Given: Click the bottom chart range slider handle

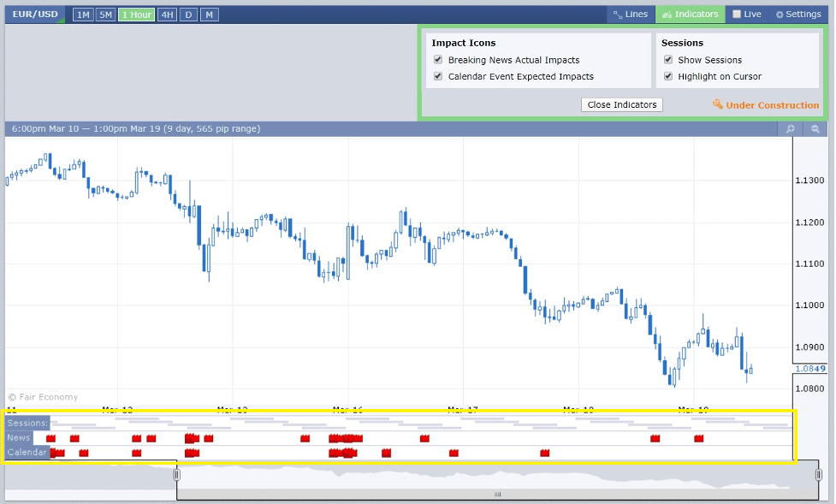Looking at the screenshot, I should pyautogui.click(x=497, y=494).
